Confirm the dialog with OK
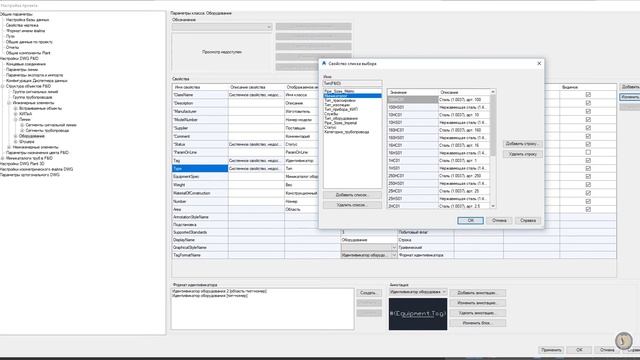The width and height of the screenshot is (640, 360). (470, 220)
